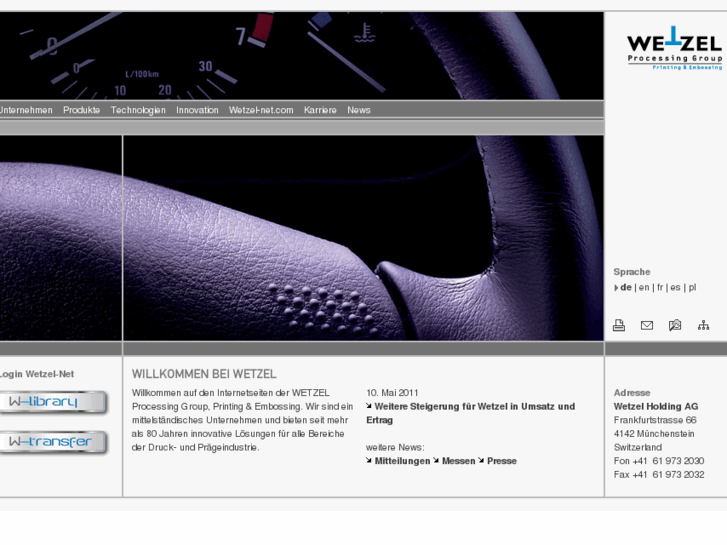The image size is (727, 545).
Task: Open the Presse news link
Action: tap(502, 461)
